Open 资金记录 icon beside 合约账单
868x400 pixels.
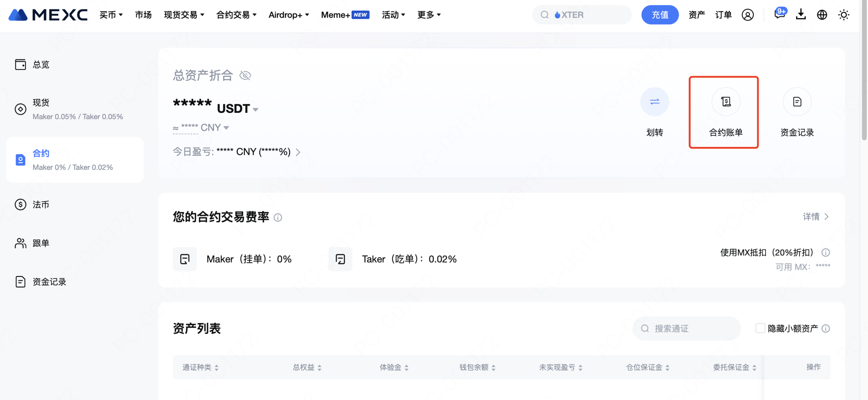pyautogui.click(x=797, y=102)
